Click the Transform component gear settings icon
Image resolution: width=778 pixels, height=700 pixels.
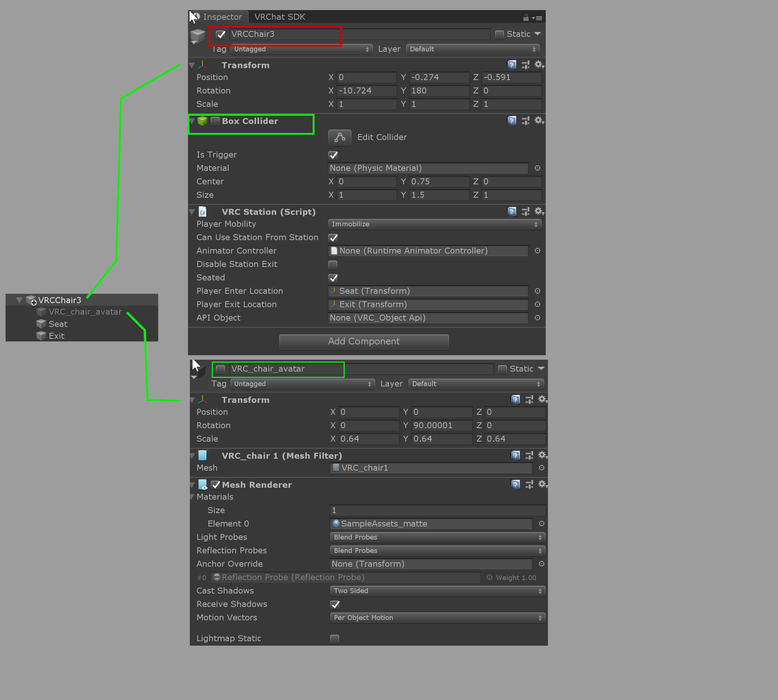[x=539, y=65]
